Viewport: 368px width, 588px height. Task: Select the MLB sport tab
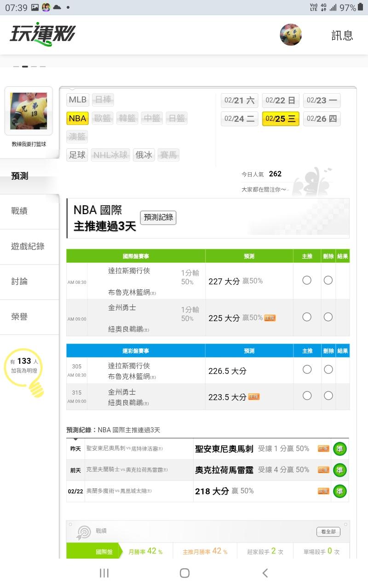[78, 100]
